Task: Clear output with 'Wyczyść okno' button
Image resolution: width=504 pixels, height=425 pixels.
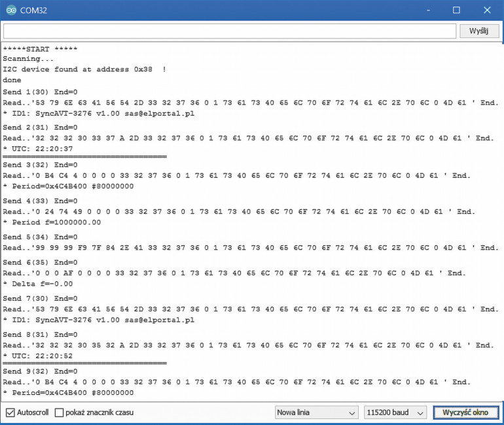Action: [x=465, y=413]
